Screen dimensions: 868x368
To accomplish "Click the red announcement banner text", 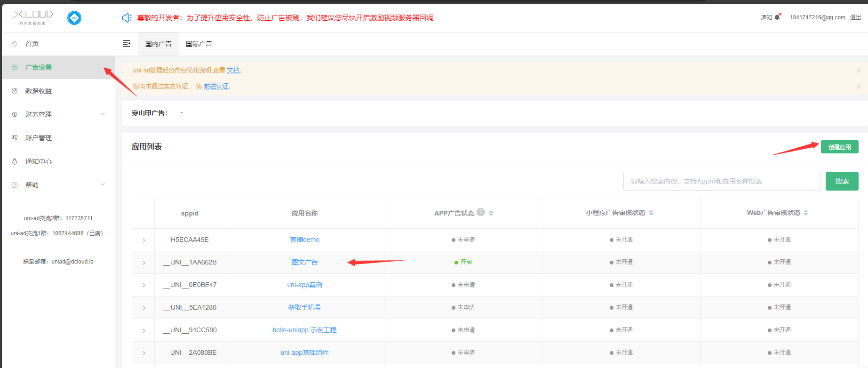I will 288,17.
